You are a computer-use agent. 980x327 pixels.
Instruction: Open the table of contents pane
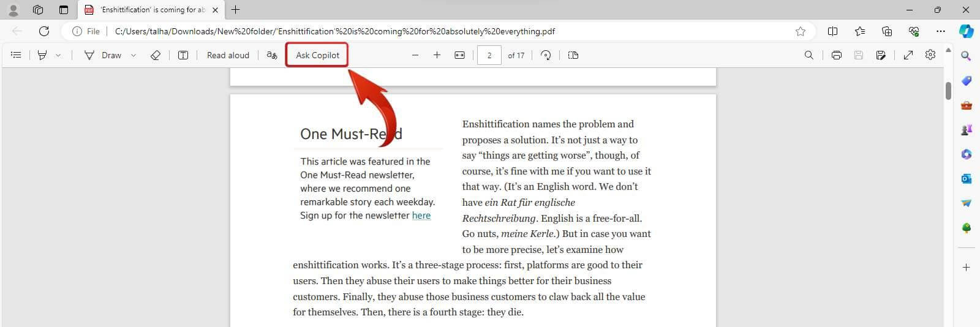point(17,55)
